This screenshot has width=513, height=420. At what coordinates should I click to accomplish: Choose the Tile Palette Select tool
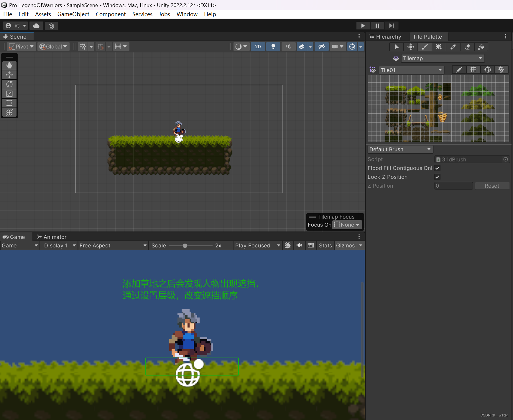tap(397, 47)
